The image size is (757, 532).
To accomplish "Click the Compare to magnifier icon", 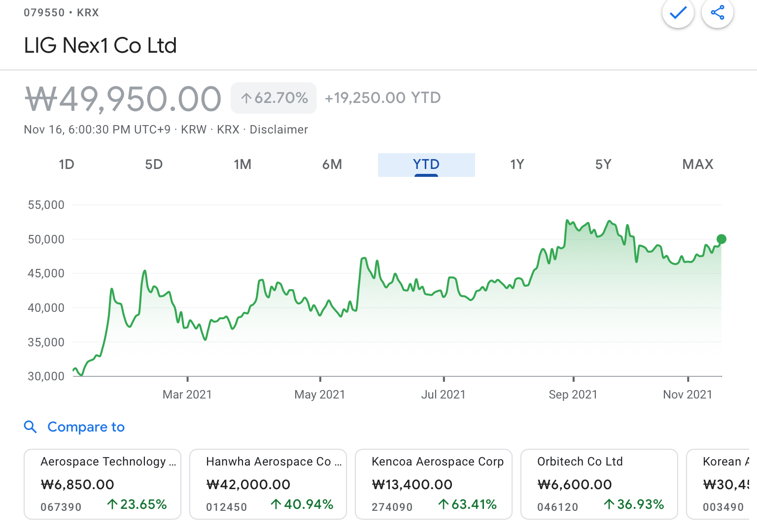I will 31,427.
